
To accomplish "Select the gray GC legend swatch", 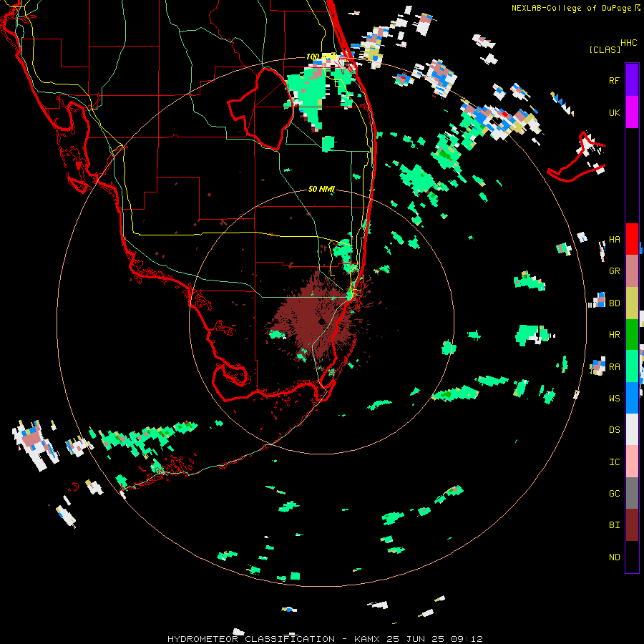I will click(632, 493).
